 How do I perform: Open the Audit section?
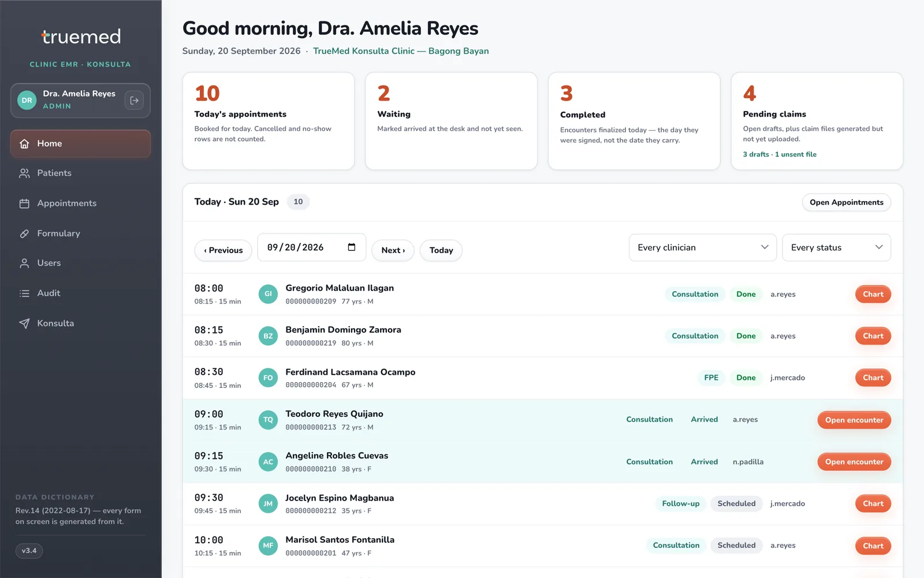(x=80, y=293)
